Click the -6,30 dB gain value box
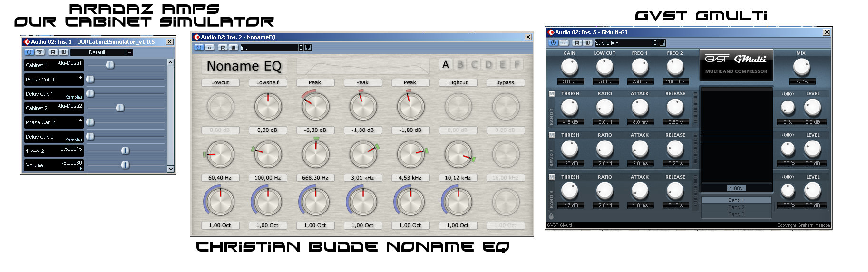The image size is (868, 272). 315,130
